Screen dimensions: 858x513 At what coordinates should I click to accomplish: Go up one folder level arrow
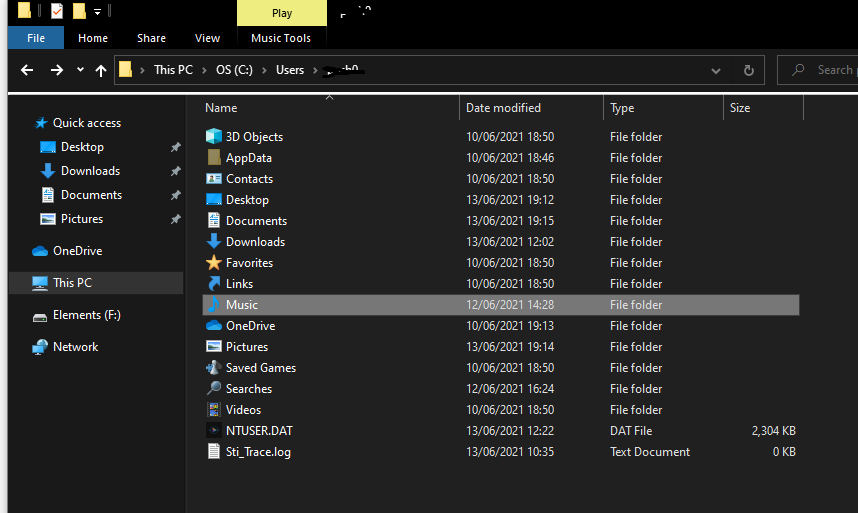(101, 70)
